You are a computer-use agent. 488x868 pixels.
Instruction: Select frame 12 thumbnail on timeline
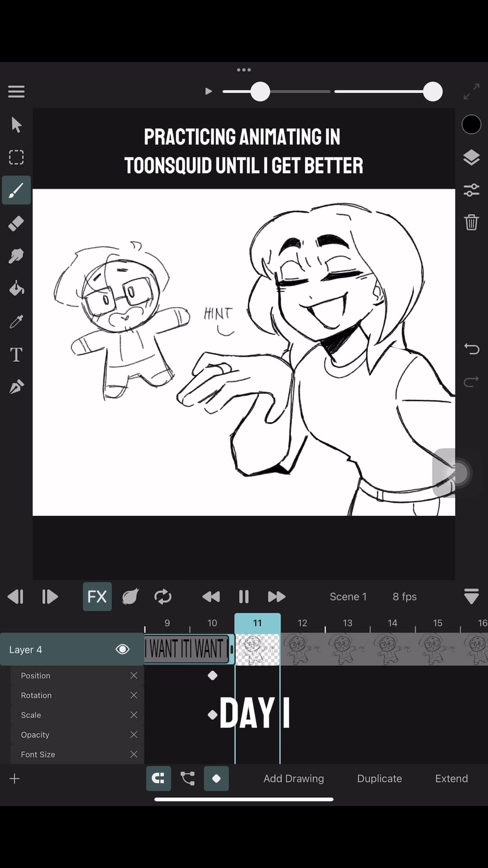click(303, 649)
